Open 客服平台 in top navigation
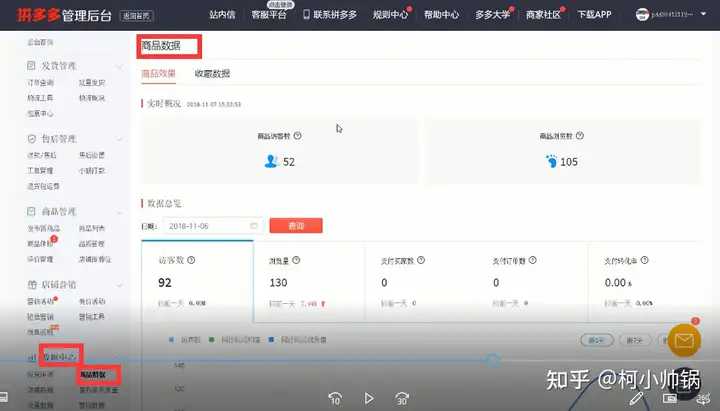 coord(269,15)
